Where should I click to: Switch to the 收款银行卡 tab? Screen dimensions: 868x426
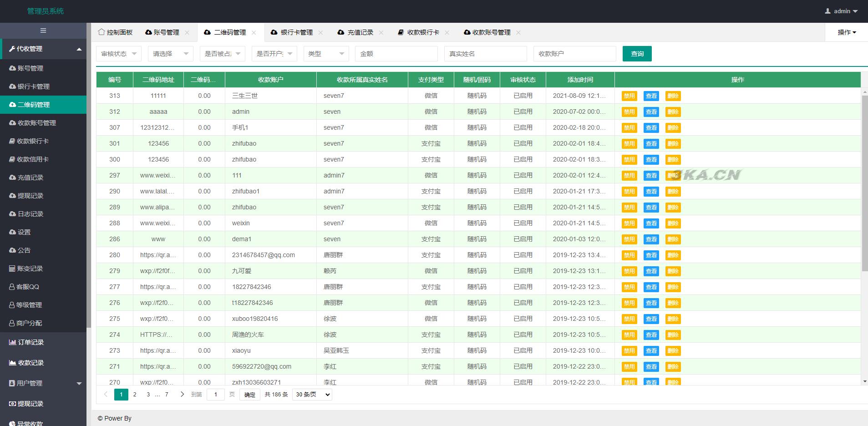coord(423,32)
